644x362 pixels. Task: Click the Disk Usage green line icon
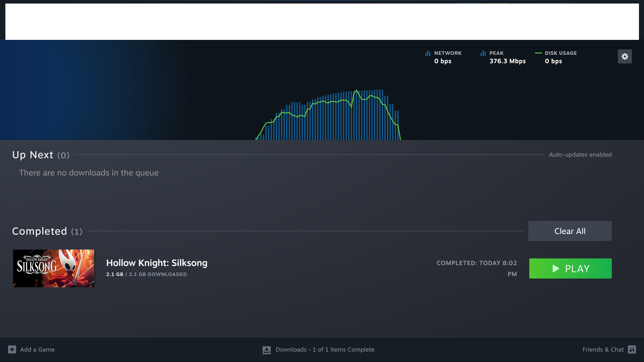[x=538, y=53]
